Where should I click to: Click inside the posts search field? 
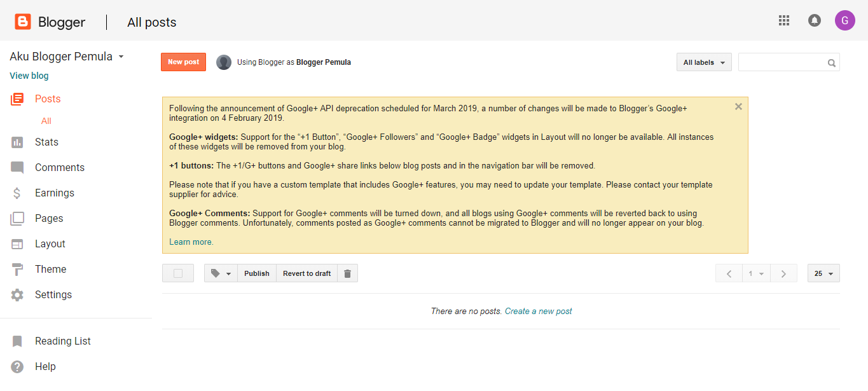click(x=782, y=62)
